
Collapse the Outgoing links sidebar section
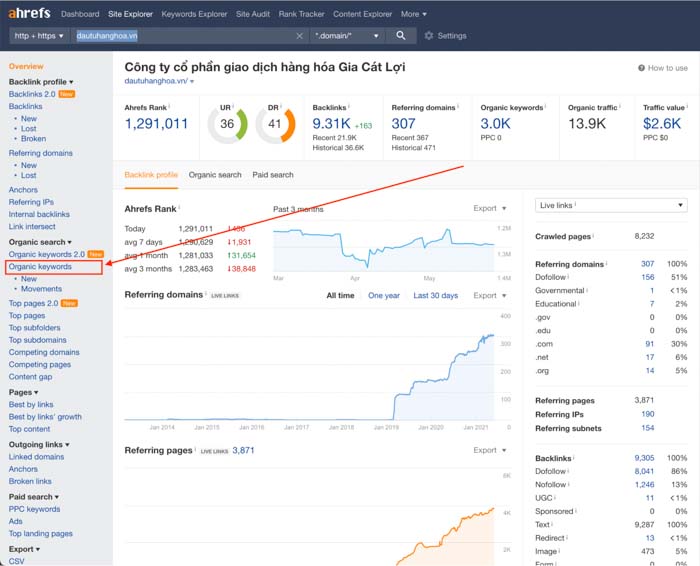click(x=39, y=445)
